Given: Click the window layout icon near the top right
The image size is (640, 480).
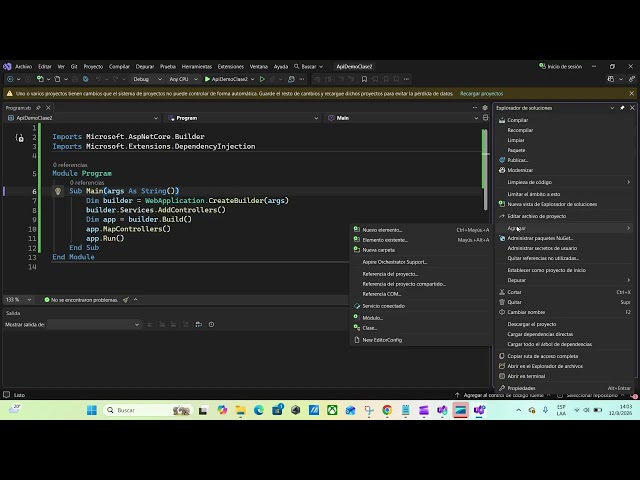Looking at the screenshot, I should point(611,79).
